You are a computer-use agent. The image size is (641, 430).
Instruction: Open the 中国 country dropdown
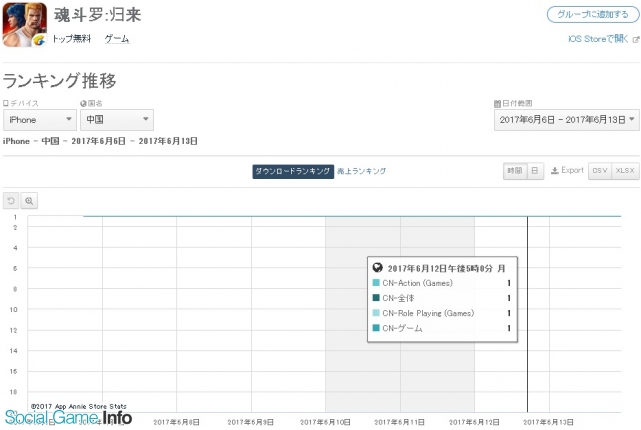[x=117, y=120]
